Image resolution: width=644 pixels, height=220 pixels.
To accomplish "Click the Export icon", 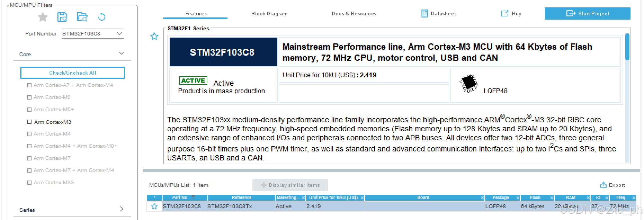I will click(603, 185).
